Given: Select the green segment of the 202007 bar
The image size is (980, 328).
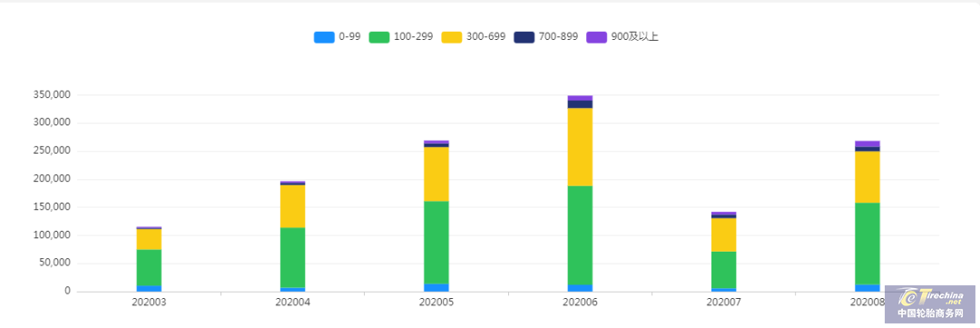Looking at the screenshot, I should (x=724, y=270).
